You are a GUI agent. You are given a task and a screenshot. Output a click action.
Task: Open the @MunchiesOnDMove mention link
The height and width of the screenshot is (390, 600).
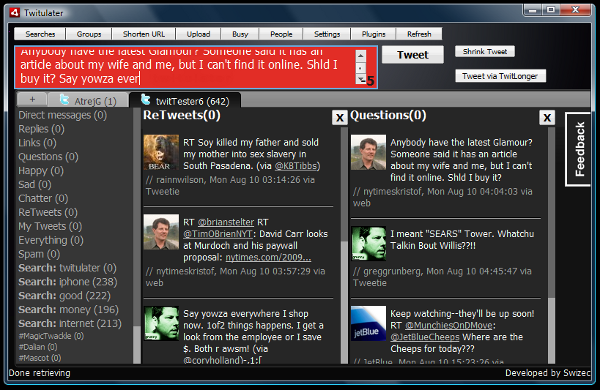click(x=448, y=325)
